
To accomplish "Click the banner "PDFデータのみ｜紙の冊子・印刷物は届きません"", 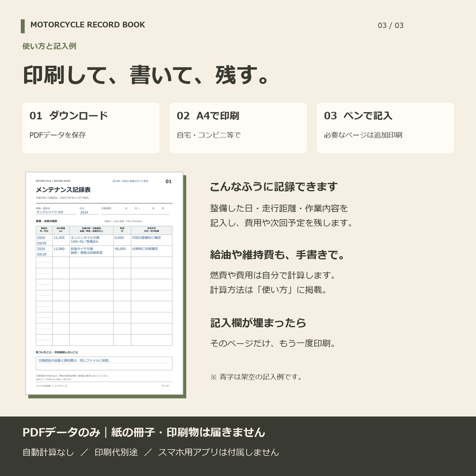I will coord(144,432).
